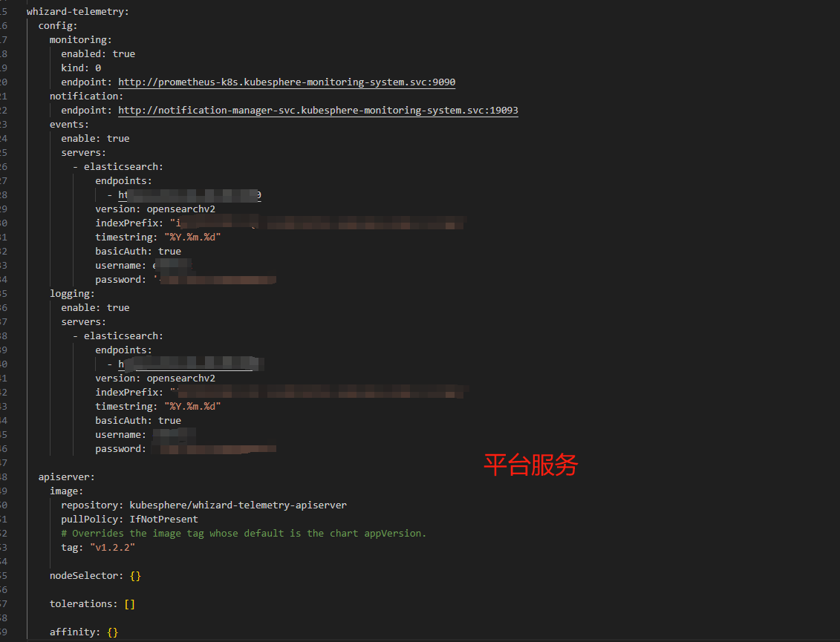The width and height of the screenshot is (840, 642).
Task: Click 'enable: true' in the events section
Action: click(95, 138)
